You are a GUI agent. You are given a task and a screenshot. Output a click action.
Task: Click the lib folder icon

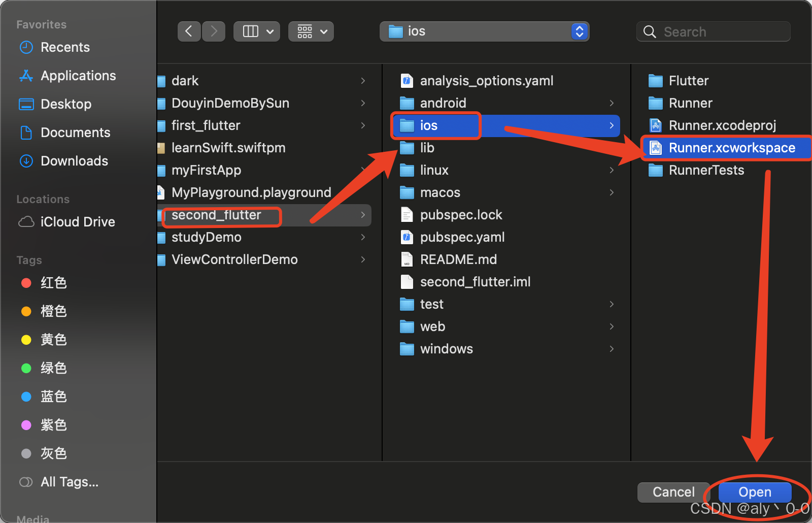click(x=407, y=148)
